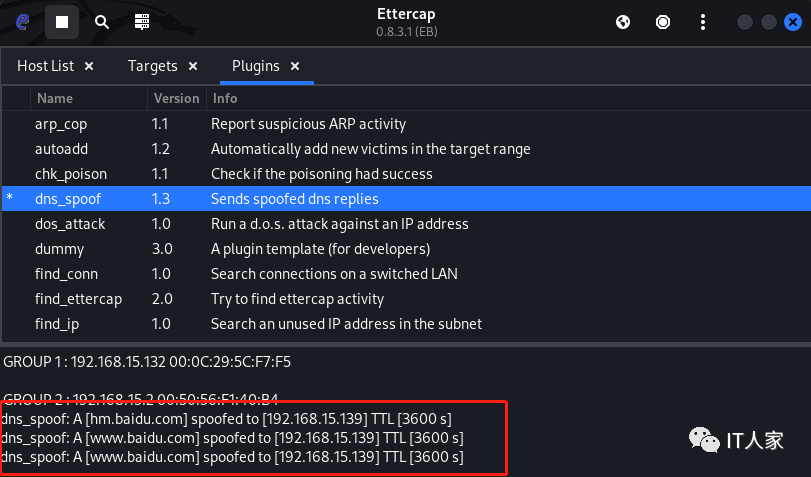Open the three-dot Ettercap menu
This screenshot has height=477, width=811.
tap(704, 21)
